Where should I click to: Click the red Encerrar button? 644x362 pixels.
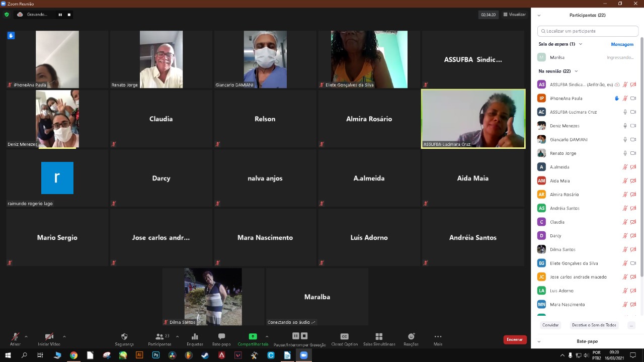(x=515, y=339)
